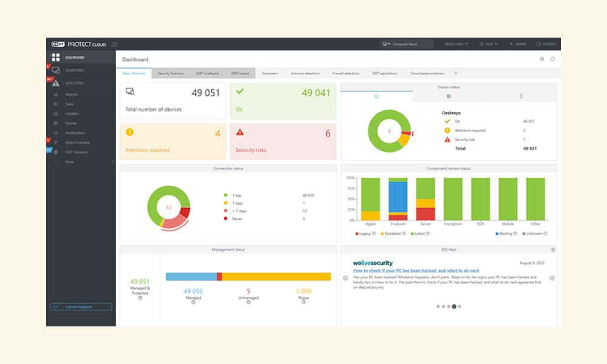The image size is (607, 364).
Task: Click the Total number of devices tile
Action: tap(172, 101)
